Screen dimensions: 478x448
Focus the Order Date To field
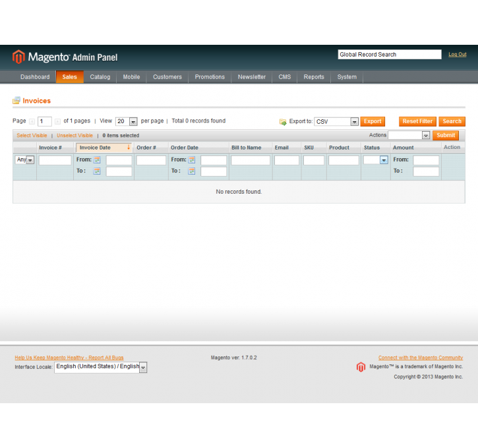tap(214, 171)
